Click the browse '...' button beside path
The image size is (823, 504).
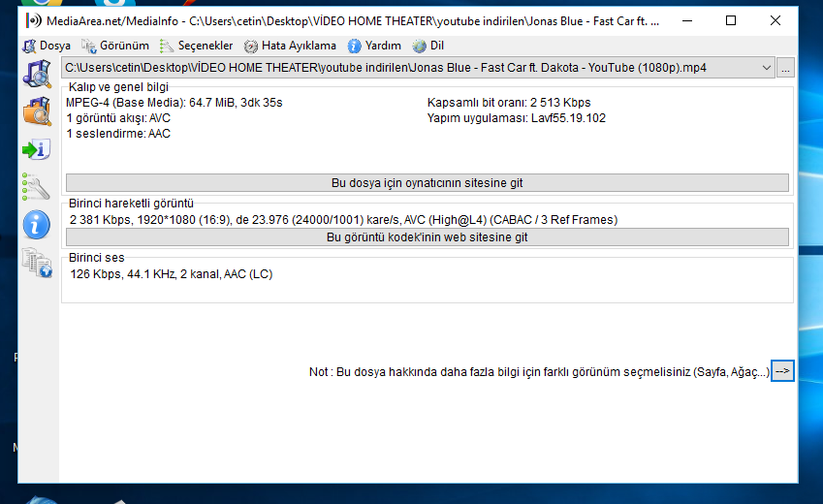pyautogui.click(x=785, y=68)
